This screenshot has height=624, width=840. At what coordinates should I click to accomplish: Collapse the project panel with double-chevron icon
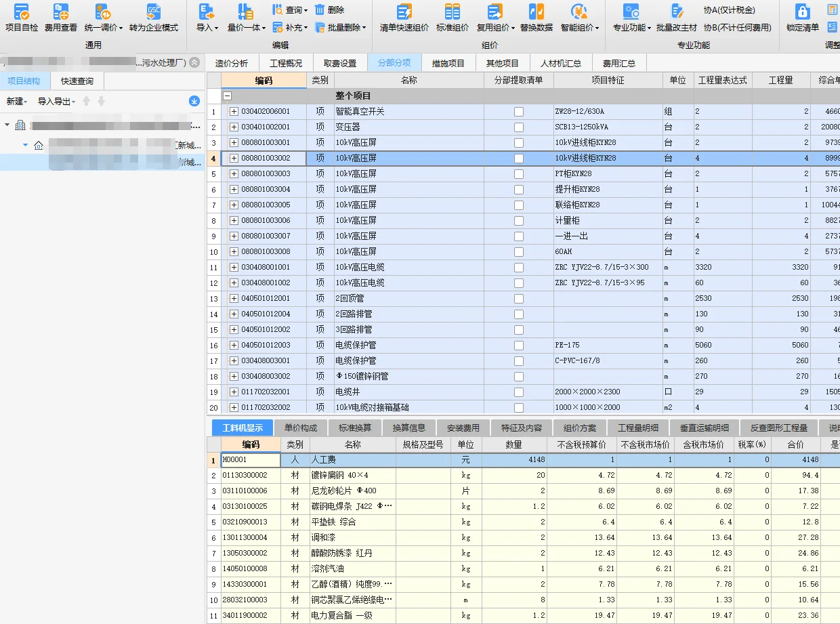point(194,62)
